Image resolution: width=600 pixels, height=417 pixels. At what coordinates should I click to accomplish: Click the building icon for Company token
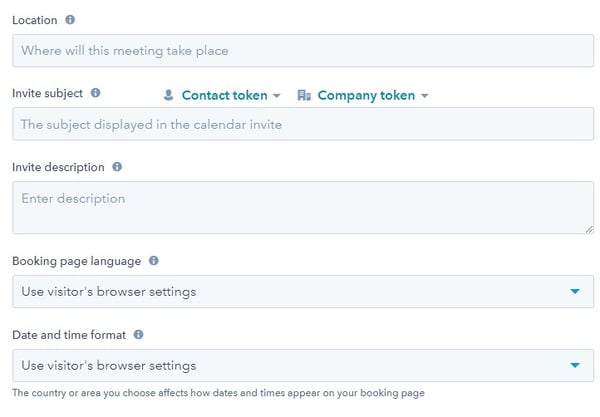tap(304, 95)
